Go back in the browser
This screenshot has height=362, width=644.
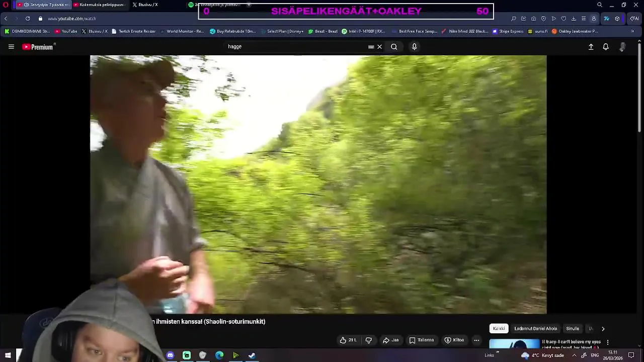pos(6,19)
